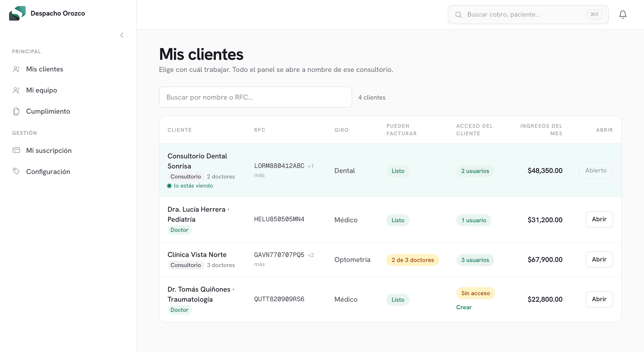The image size is (644, 352).
Task: Click the lo estás viendo indicator
Action: 190,186
